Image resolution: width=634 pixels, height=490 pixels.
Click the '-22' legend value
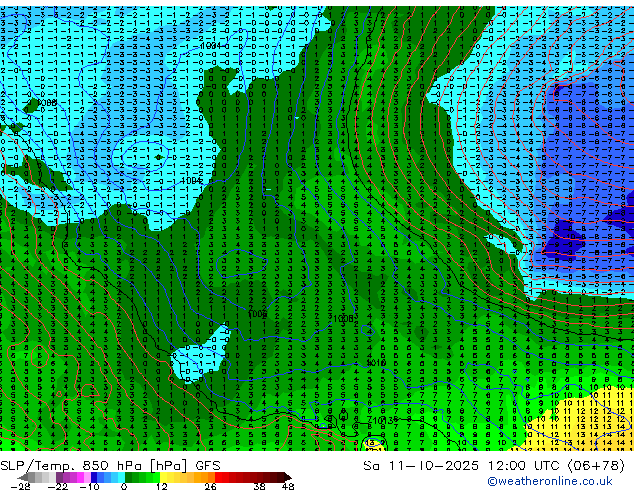coord(57,486)
